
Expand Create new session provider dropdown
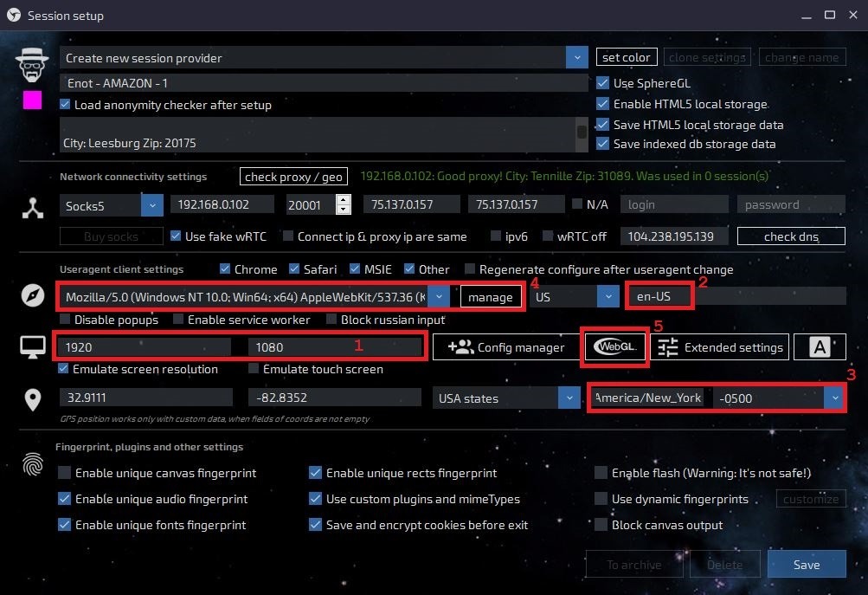(x=577, y=58)
